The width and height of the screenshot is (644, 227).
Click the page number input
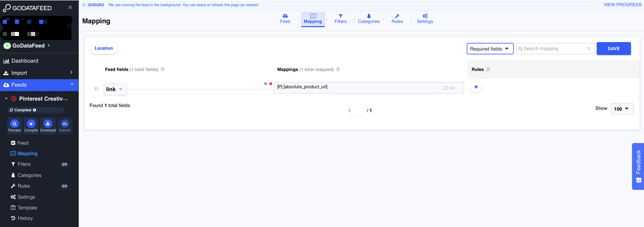[356, 111]
